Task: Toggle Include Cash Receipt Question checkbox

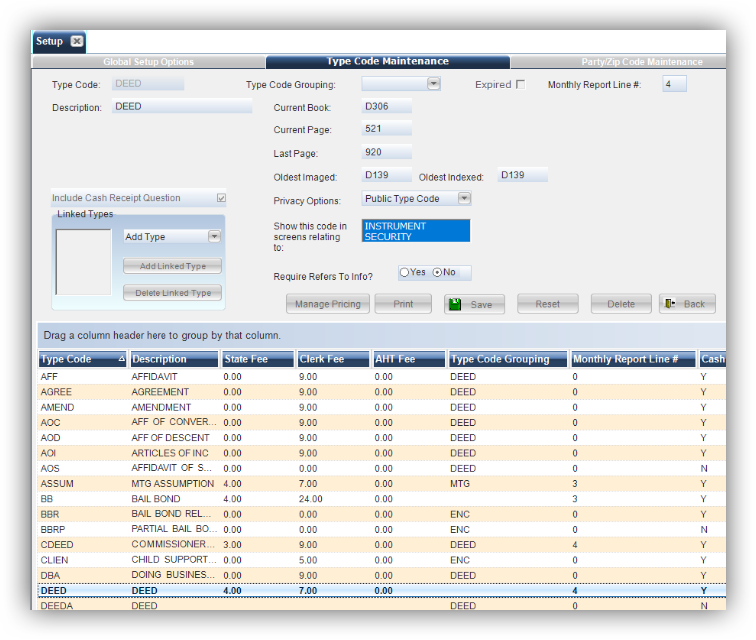Action: [221, 198]
